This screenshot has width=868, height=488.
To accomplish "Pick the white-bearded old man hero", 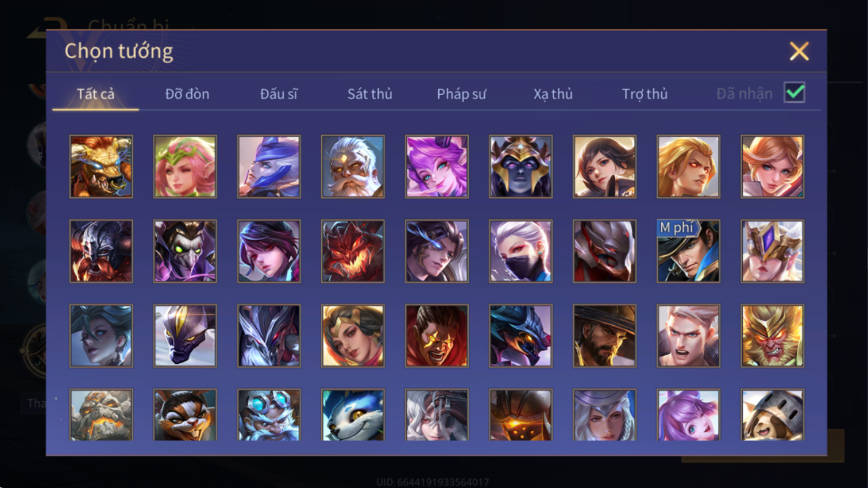I will (x=353, y=167).
